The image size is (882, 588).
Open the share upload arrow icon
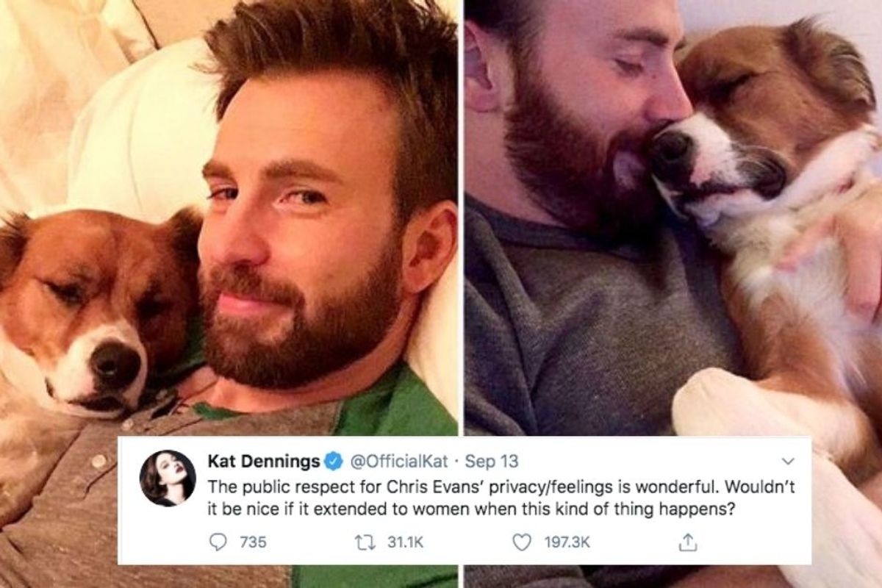tap(689, 542)
